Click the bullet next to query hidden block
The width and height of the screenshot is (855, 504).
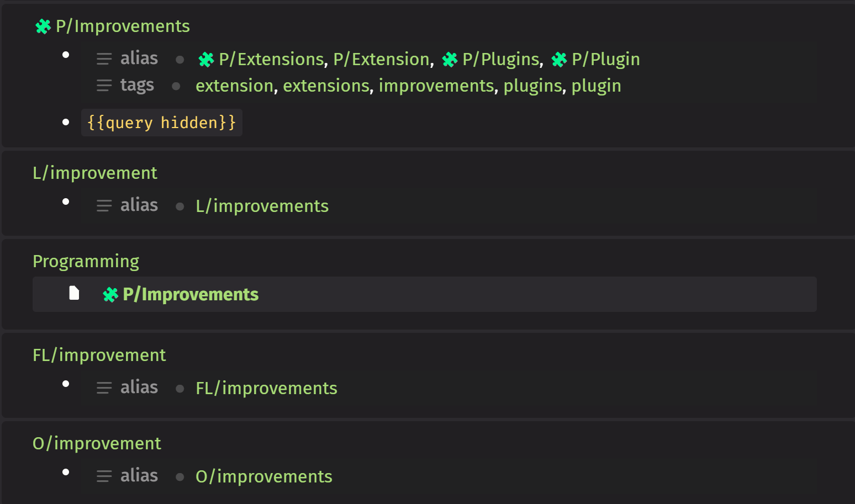[x=66, y=122]
